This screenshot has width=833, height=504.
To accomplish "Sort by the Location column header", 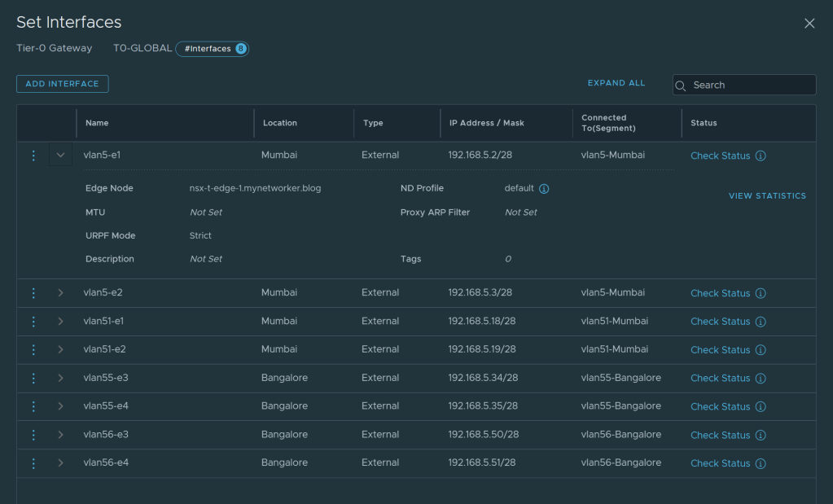I will [x=279, y=123].
